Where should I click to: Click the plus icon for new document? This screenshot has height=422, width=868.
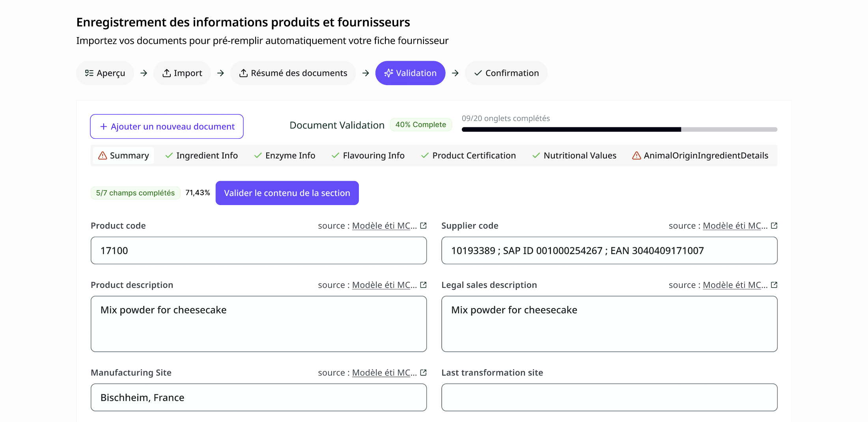[x=104, y=127]
